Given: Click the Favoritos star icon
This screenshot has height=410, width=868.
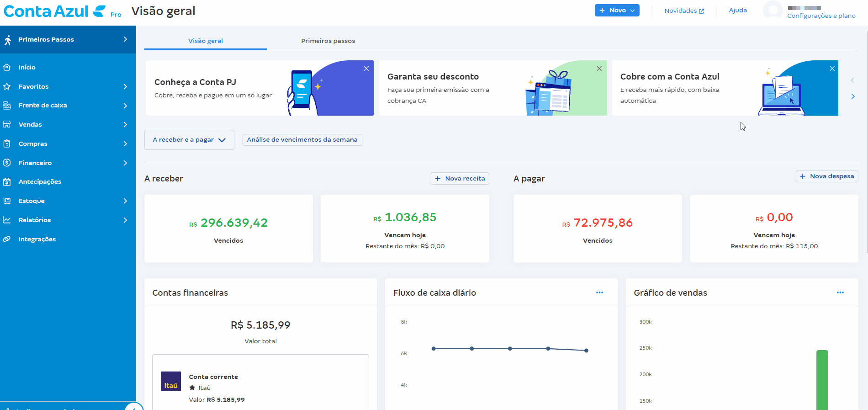Looking at the screenshot, I should (7, 86).
